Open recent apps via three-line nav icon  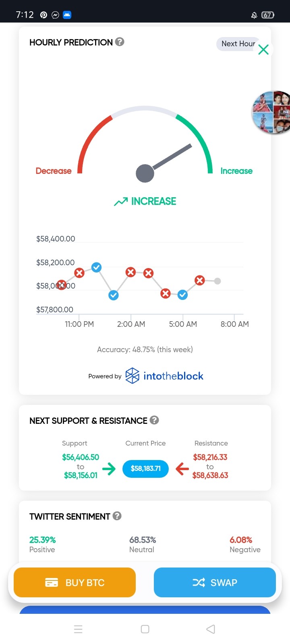click(x=79, y=629)
